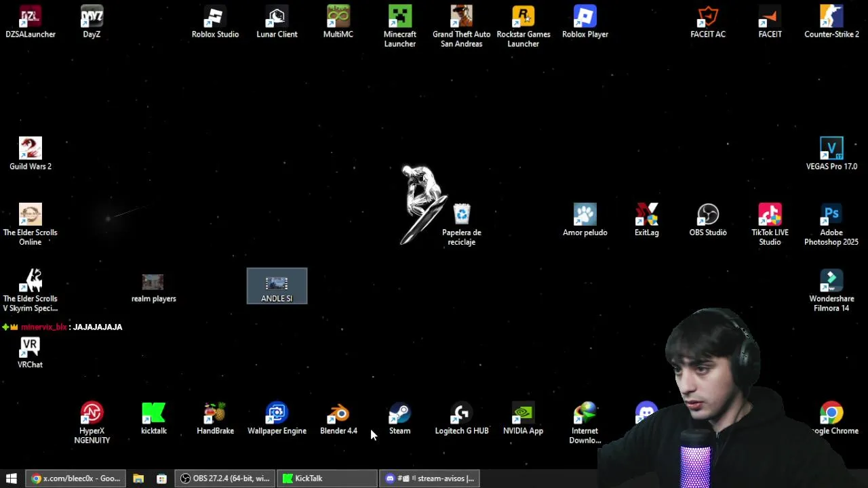The width and height of the screenshot is (868, 488).
Task: Switch to KickTalk taskbar window
Action: click(x=327, y=479)
